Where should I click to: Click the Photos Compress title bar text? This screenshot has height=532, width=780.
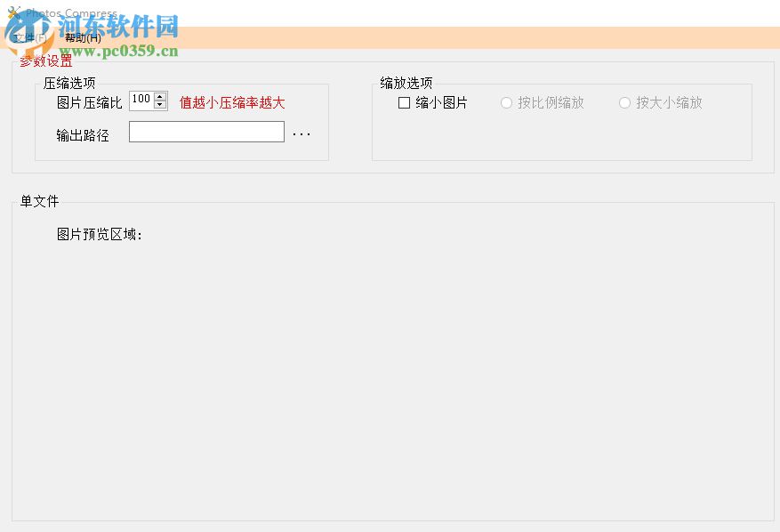[x=71, y=12]
